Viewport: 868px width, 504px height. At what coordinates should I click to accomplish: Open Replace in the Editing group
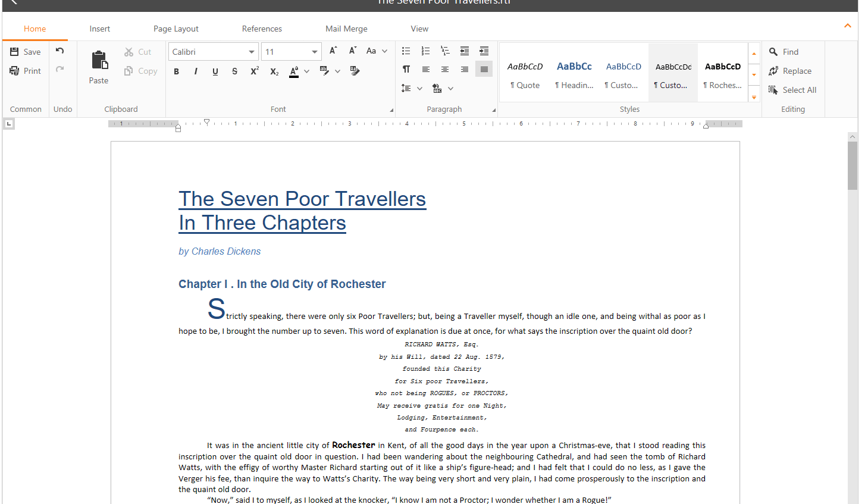[790, 71]
